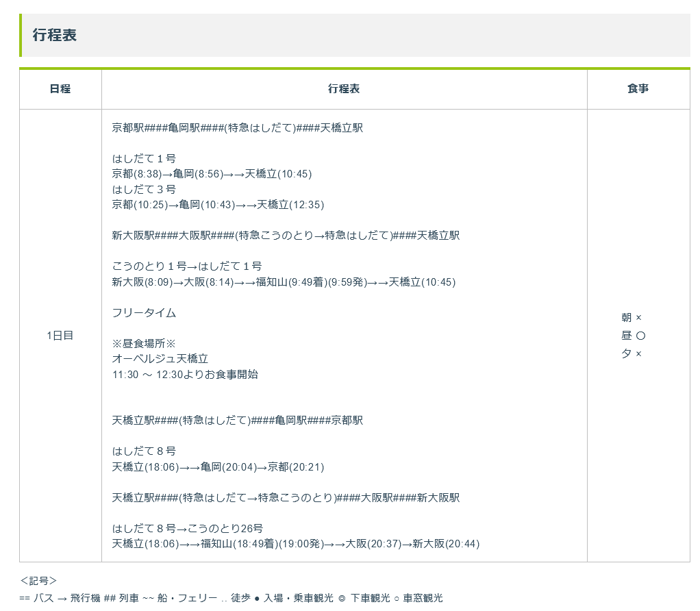Click the ※昼食場所※ note

[x=144, y=344]
